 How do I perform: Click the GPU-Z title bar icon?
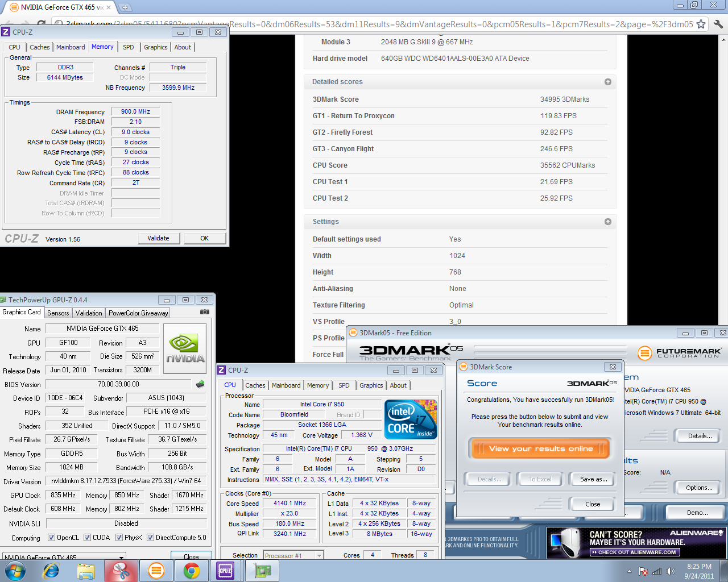(3, 300)
